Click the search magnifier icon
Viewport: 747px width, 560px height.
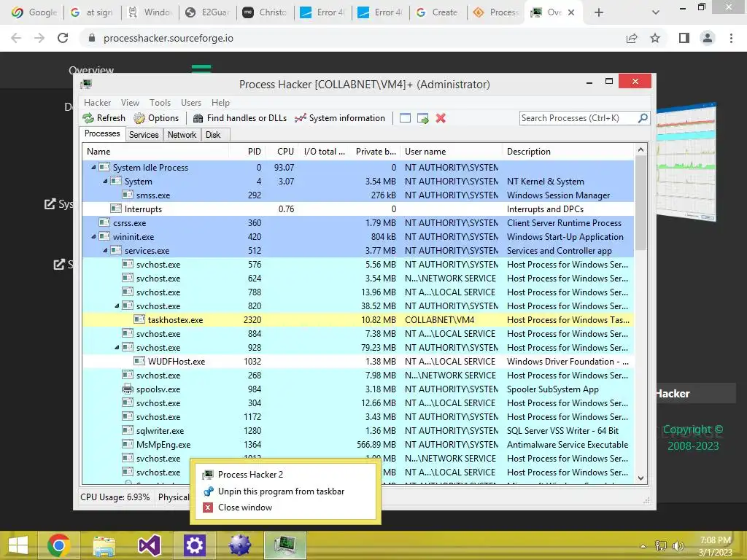[643, 117]
